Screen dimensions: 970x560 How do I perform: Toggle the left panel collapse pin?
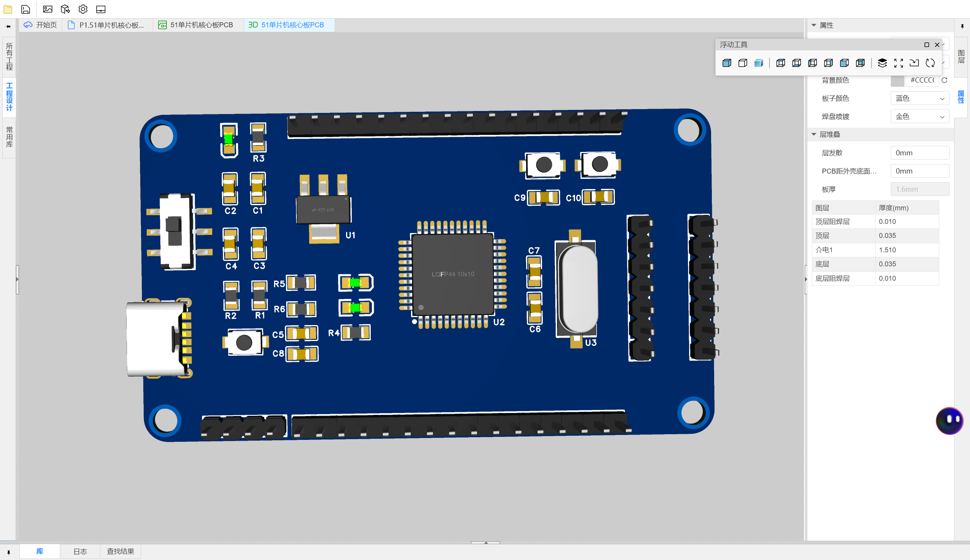8,26
